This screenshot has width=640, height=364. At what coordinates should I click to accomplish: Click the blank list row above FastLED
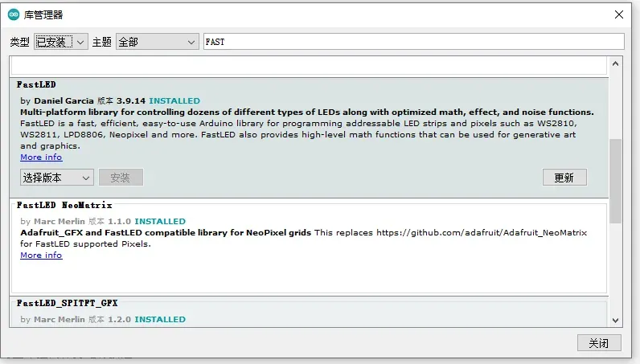tap(309, 66)
